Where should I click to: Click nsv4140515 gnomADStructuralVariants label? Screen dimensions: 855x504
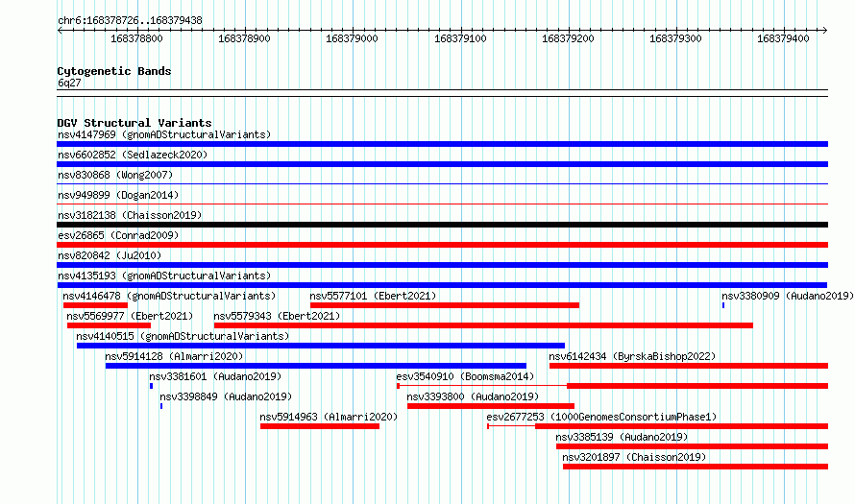tap(183, 336)
